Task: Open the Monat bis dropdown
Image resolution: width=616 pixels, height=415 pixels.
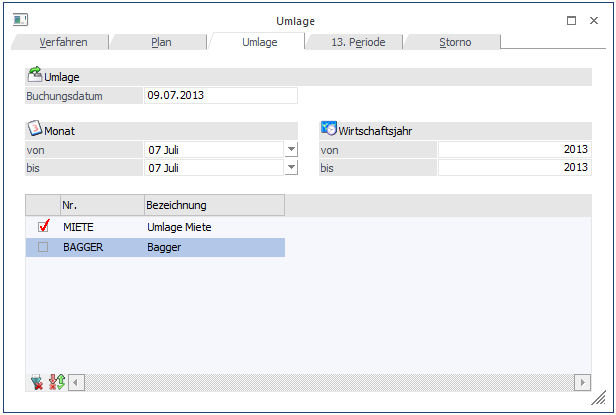Action: tap(290, 167)
